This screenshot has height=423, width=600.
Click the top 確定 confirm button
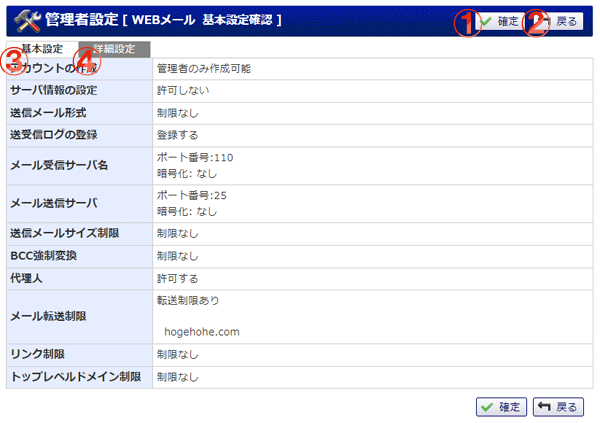pyautogui.click(x=500, y=21)
